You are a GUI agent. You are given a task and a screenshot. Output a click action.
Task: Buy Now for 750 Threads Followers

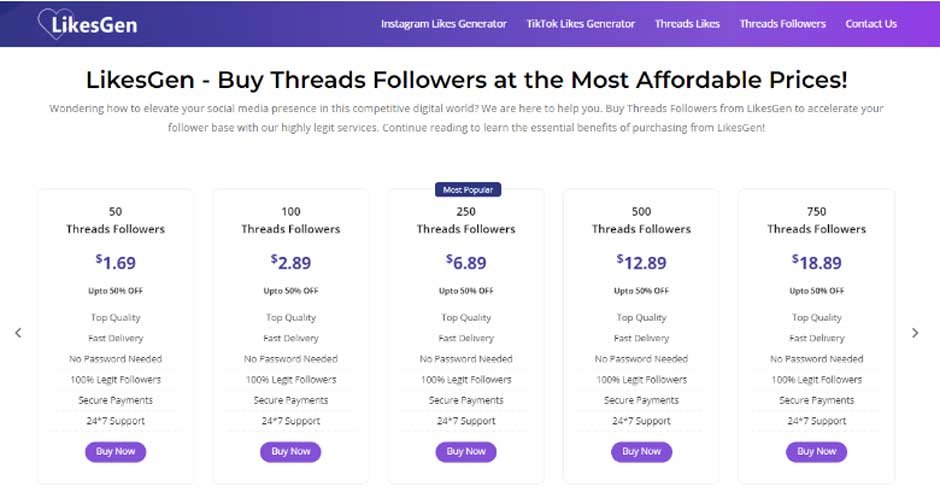[x=817, y=451]
